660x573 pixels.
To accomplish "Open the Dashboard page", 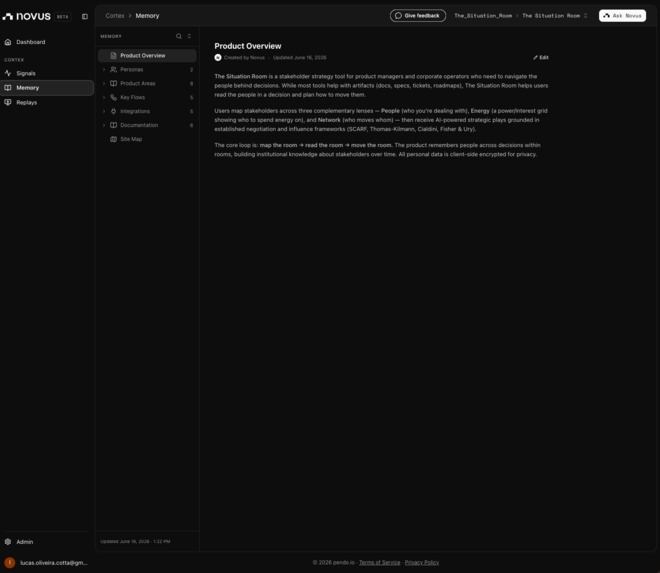I will (47, 42).
